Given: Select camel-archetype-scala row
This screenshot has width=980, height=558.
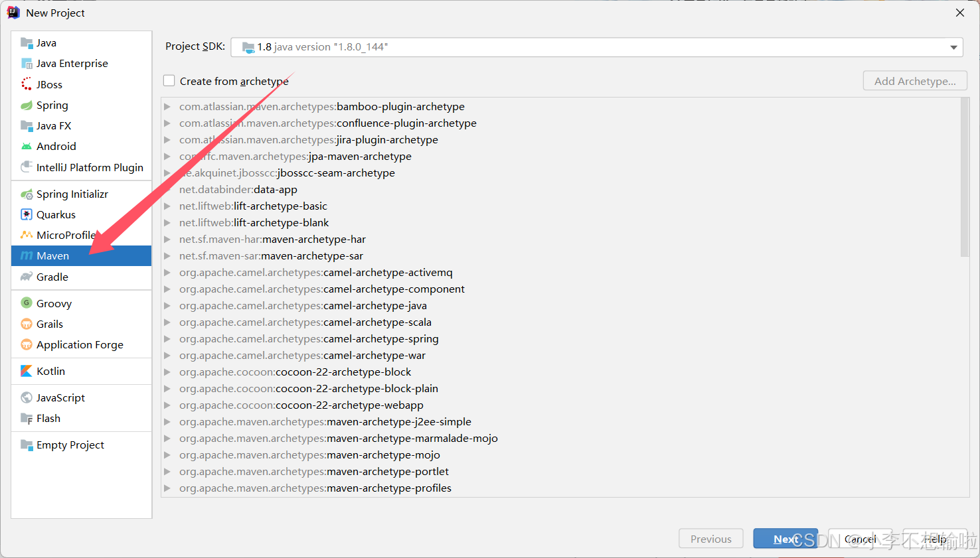Looking at the screenshot, I should pyautogui.click(x=561, y=322).
